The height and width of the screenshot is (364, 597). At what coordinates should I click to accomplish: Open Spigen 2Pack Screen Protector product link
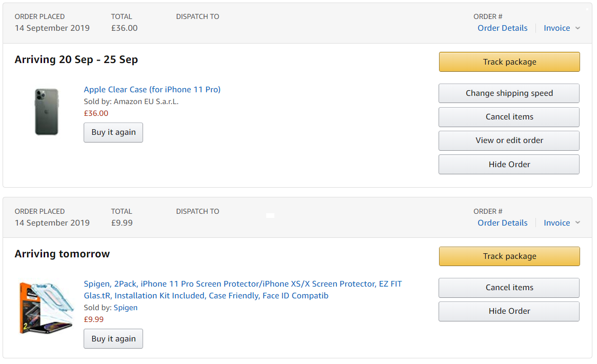pyautogui.click(x=243, y=290)
